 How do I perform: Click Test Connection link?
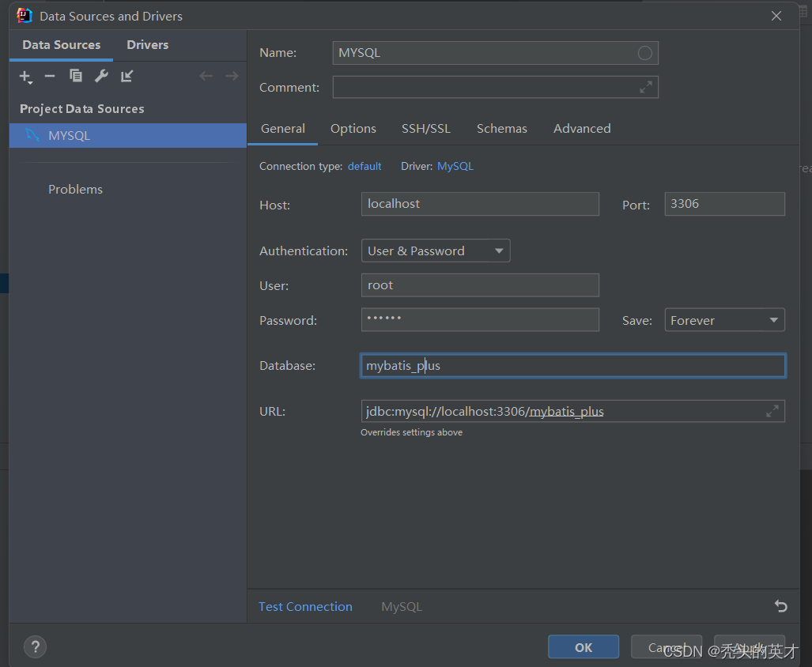click(305, 606)
